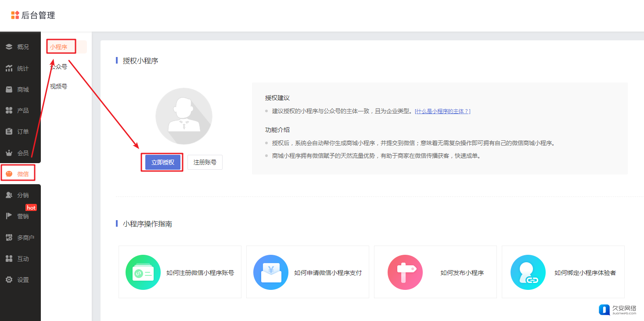
Task: Click the 订单 orders clipboard icon
Action: tap(9, 132)
